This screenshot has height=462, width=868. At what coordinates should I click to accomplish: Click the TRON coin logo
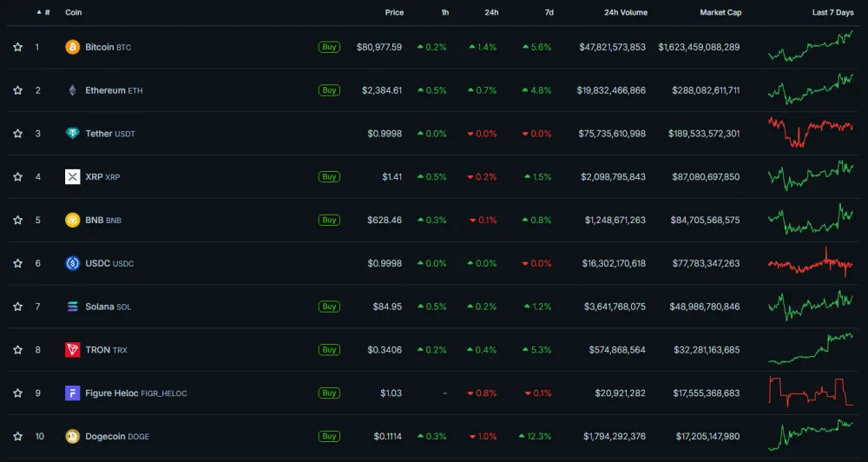(x=73, y=350)
